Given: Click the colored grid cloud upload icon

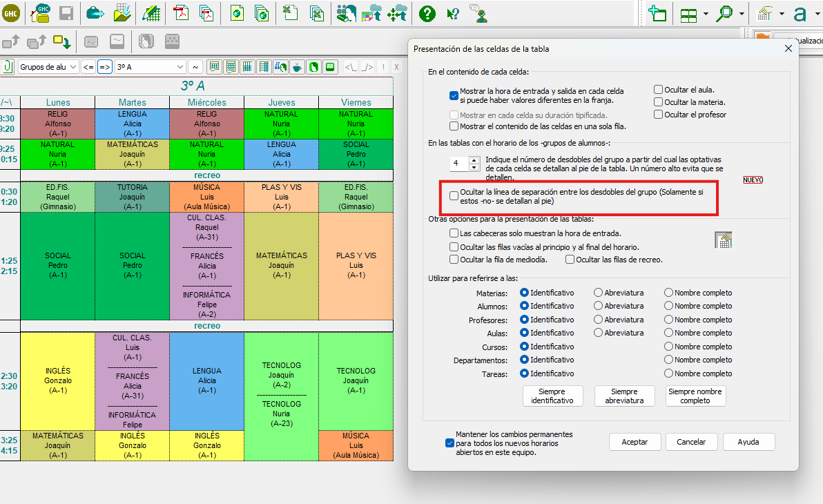Looking at the screenshot, I should pos(371,13).
